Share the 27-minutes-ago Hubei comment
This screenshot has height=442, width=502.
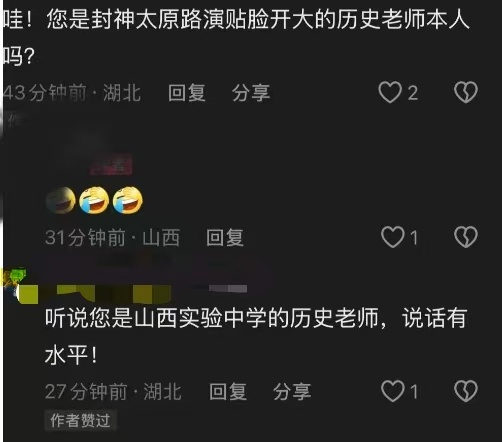coord(292,391)
